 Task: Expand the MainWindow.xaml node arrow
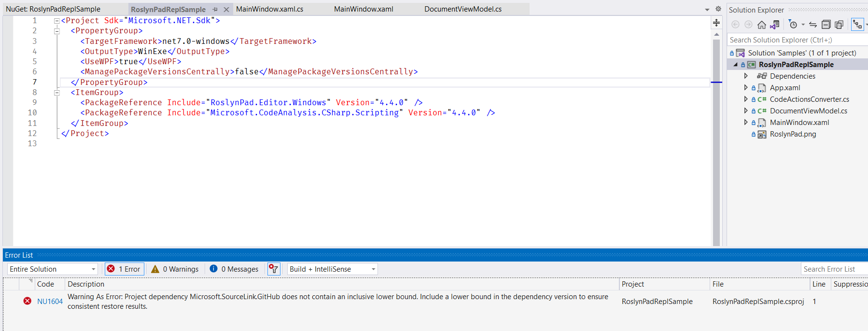coord(746,122)
